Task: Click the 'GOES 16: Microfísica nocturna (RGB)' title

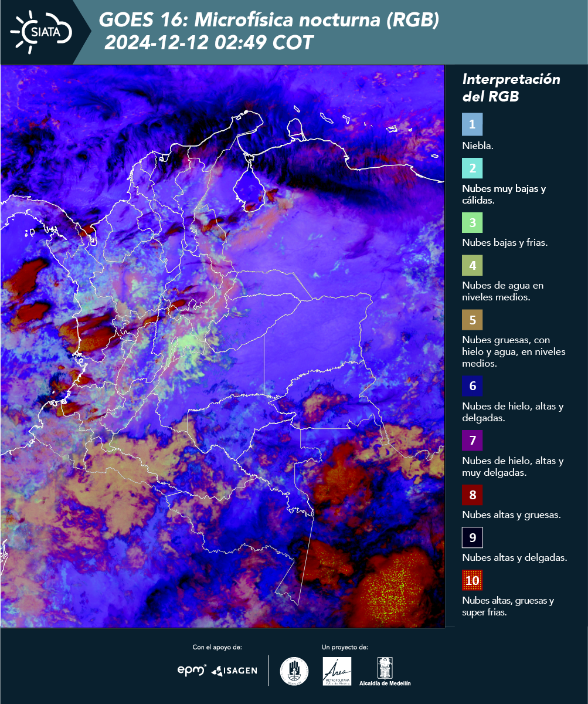Action: tap(269, 19)
